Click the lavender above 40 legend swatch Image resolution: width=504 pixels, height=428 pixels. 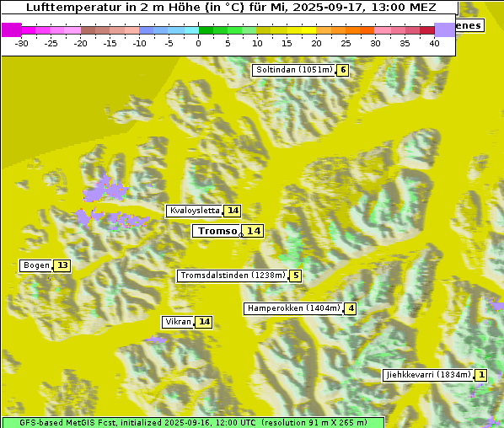pyautogui.click(x=444, y=29)
